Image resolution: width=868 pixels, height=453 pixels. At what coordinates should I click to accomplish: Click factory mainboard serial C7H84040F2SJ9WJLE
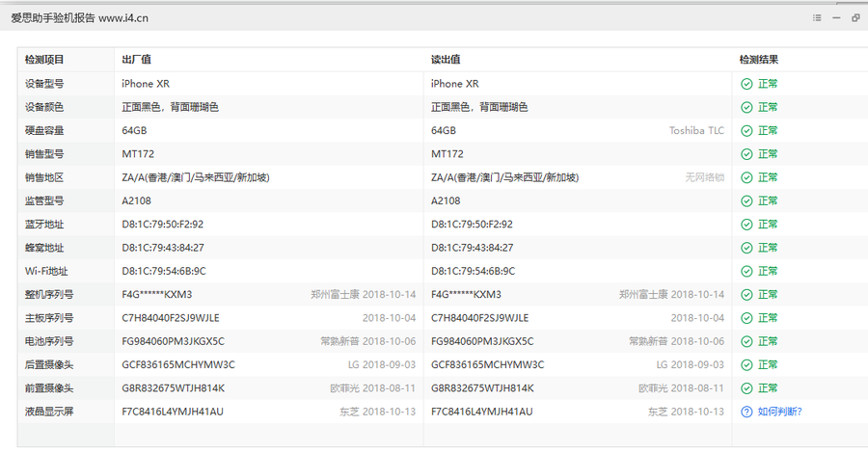pos(171,318)
